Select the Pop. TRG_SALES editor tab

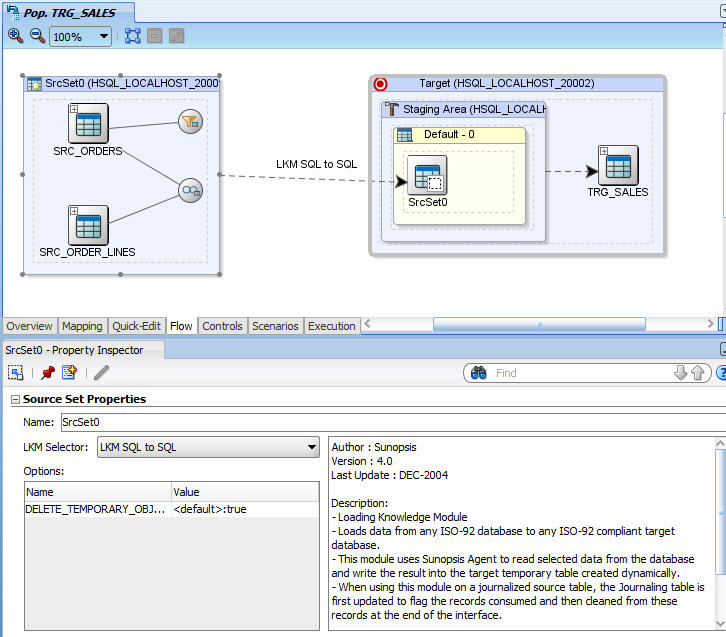click(69, 12)
